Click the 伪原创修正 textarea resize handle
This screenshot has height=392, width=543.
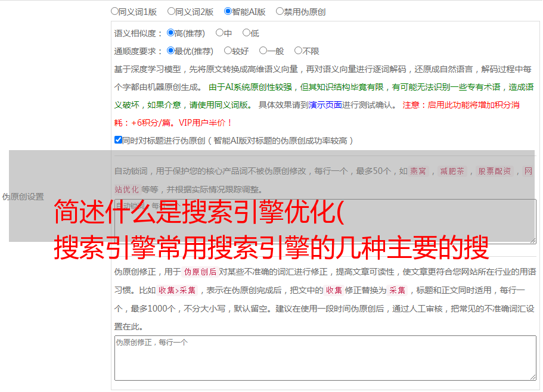533,378
